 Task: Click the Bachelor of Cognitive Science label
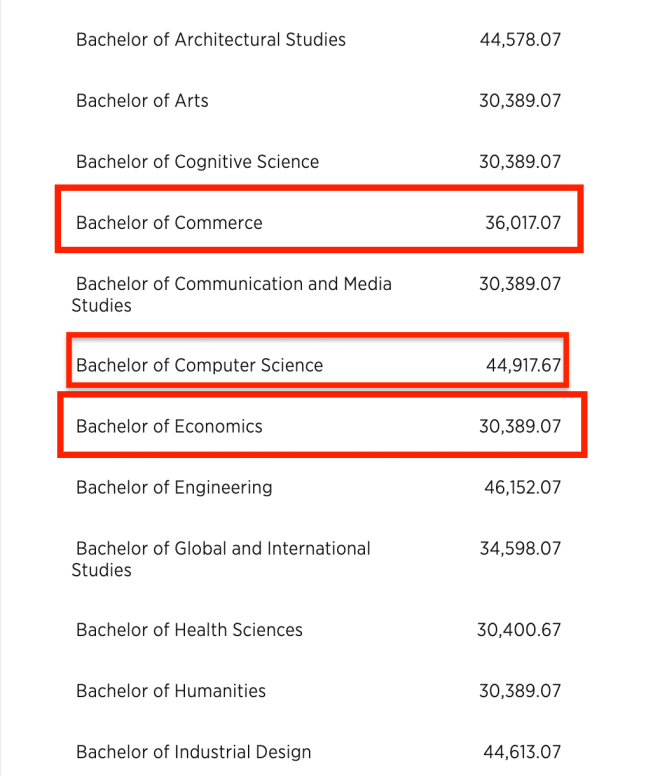coord(197,162)
